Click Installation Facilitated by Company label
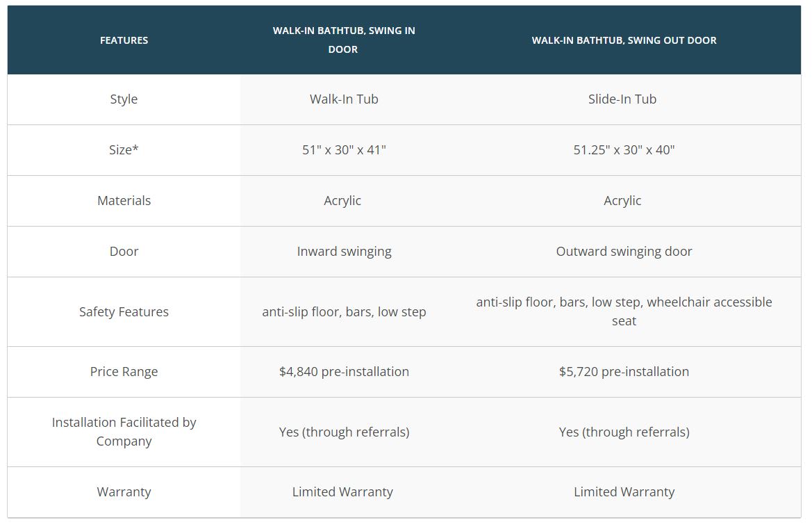812x529 pixels. [124, 432]
